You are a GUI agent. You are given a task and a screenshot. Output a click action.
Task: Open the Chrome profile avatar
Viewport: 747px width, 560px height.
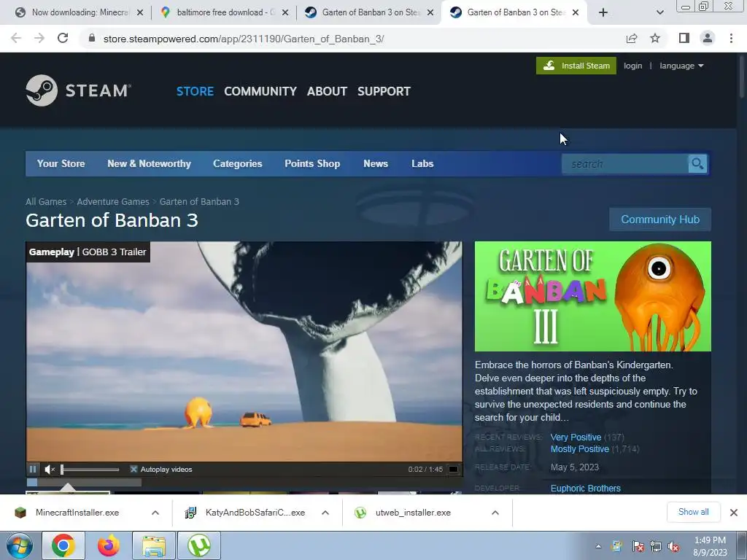(708, 39)
